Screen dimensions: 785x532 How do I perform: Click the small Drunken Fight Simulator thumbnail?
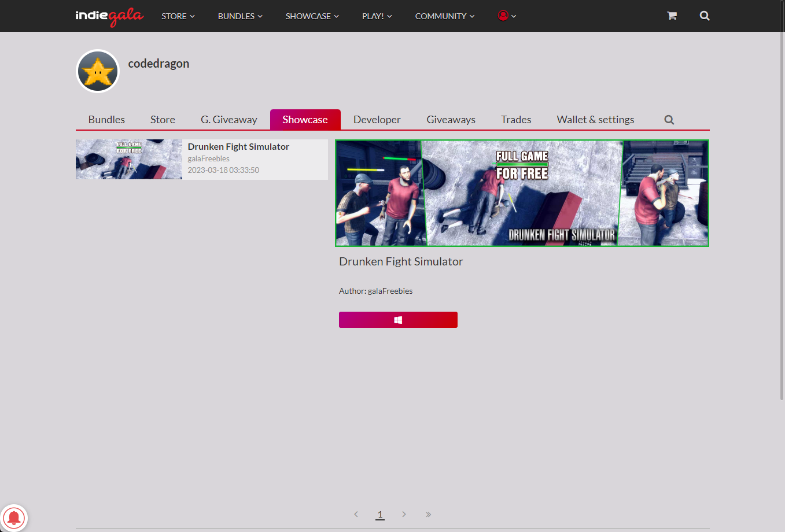click(129, 160)
